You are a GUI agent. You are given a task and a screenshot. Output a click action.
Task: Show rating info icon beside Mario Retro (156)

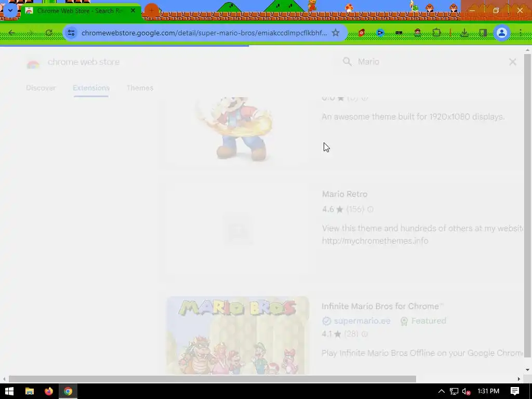(370, 209)
